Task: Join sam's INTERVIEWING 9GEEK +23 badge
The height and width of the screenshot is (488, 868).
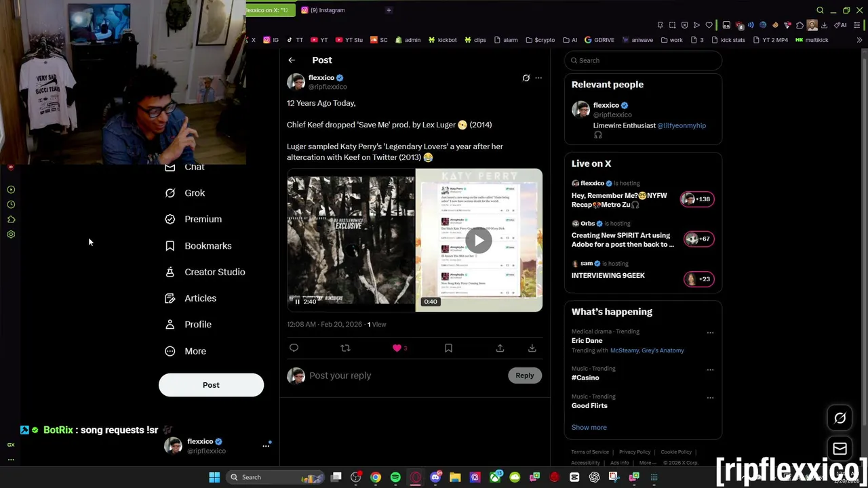Action: [698, 279]
